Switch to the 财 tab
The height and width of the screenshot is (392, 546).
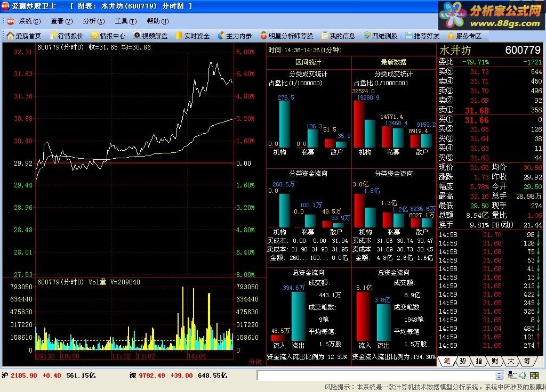(495, 361)
